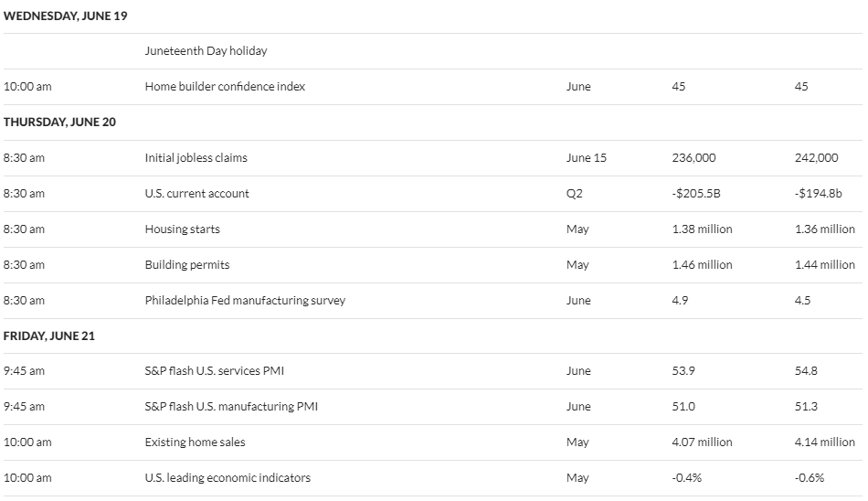Select the 4.14 million home sales value
The width and height of the screenshot is (868, 501).
[825, 442]
